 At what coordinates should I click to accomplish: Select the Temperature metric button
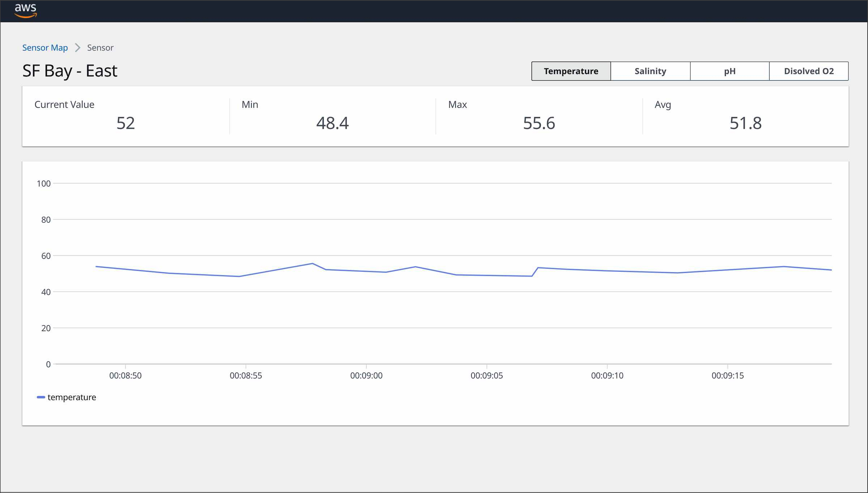571,71
